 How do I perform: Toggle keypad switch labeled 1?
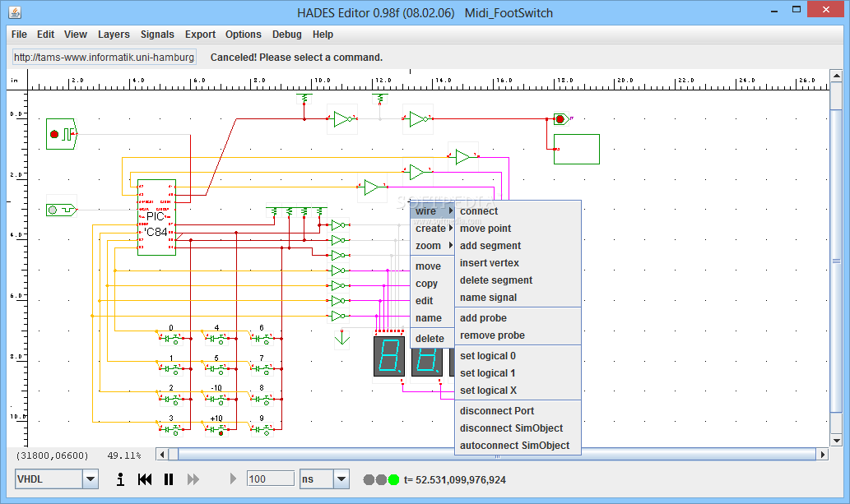coord(171,369)
